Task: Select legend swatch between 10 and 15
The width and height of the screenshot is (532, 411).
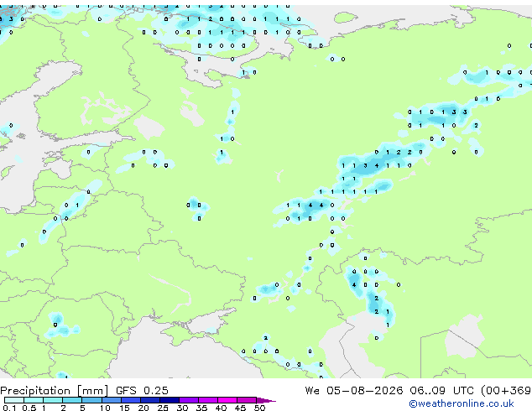Action: click(112, 400)
